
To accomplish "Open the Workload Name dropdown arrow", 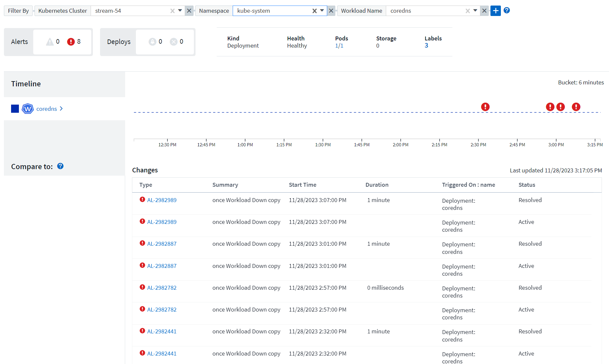I will 475,11.
